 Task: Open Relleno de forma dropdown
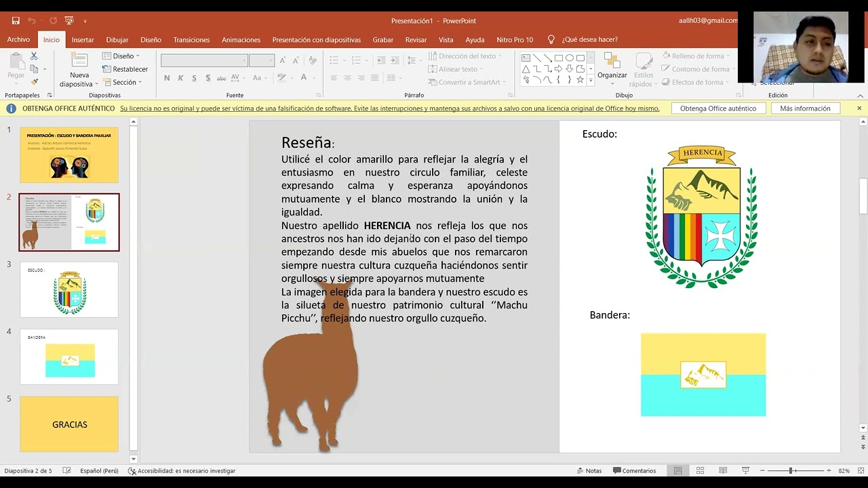click(697, 56)
